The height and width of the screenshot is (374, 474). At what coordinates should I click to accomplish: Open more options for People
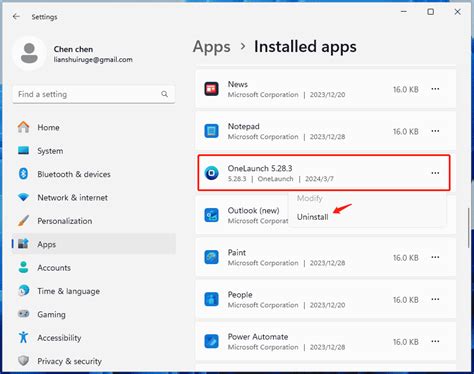[x=435, y=299]
